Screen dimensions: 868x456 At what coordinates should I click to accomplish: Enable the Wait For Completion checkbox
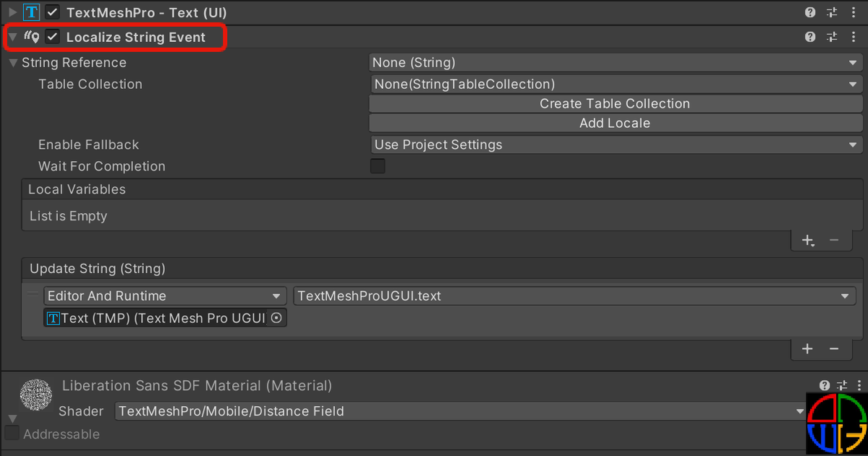(x=378, y=166)
